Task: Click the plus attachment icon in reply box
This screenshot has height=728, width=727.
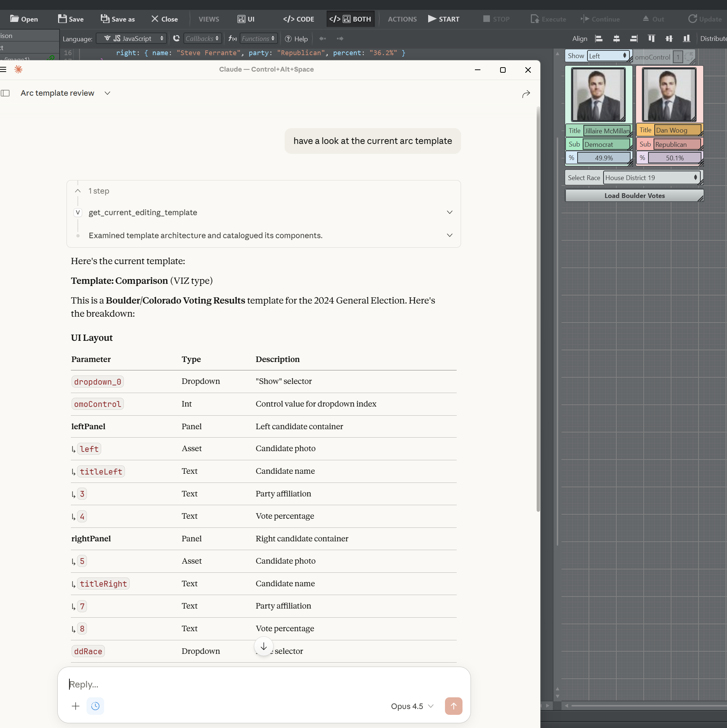Action: (75, 706)
